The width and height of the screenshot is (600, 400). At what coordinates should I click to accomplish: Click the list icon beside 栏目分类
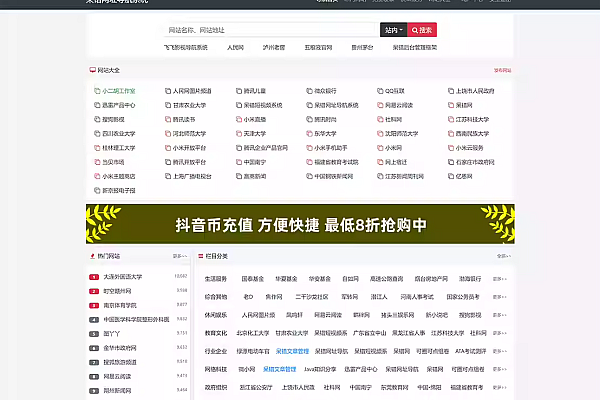coord(201,256)
